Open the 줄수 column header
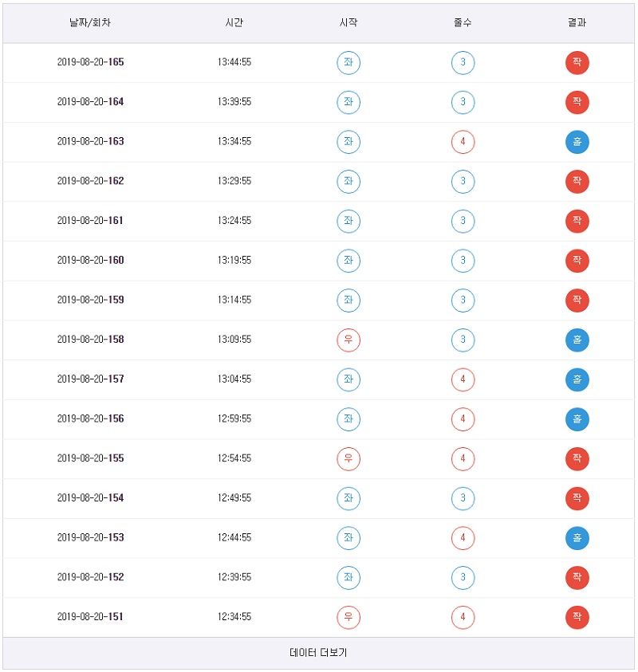 tap(463, 23)
